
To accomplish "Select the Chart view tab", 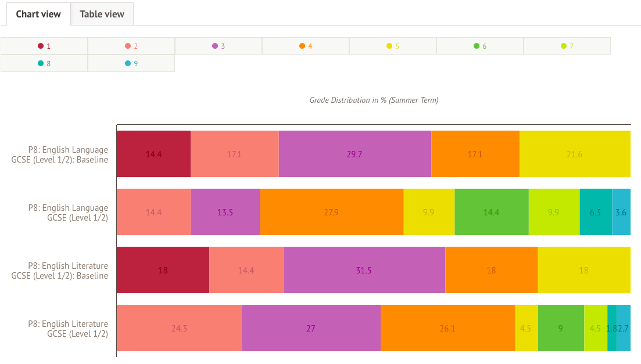I will point(38,14).
